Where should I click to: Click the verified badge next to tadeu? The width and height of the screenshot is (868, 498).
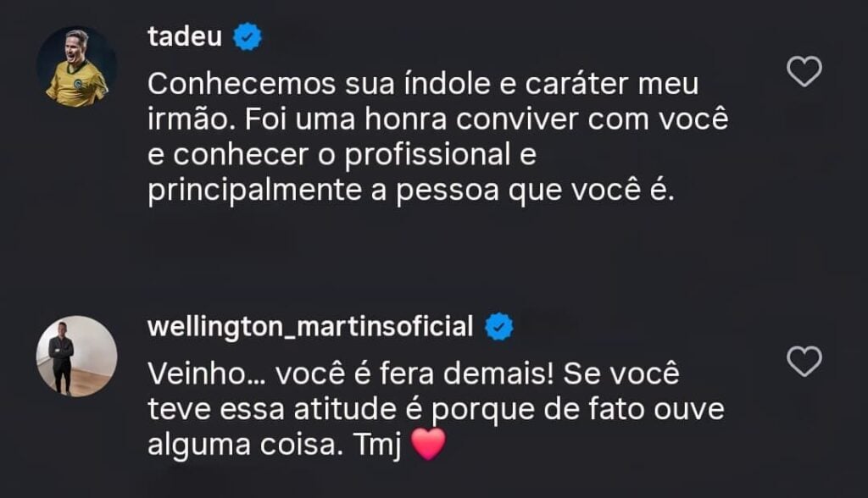click(248, 37)
